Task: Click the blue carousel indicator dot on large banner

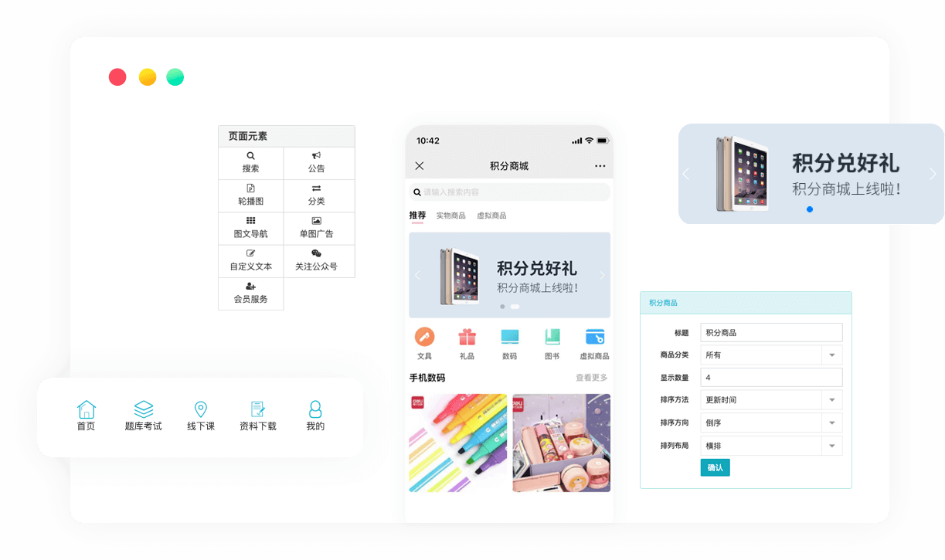Action: [x=810, y=209]
